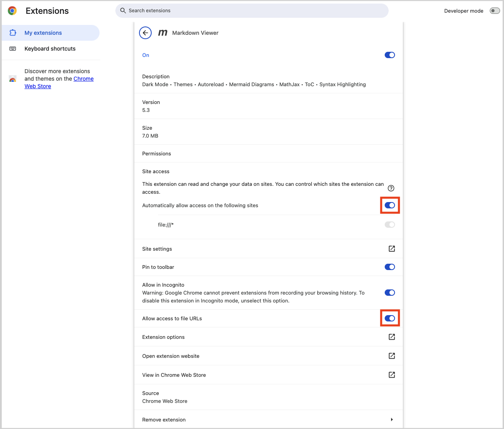Viewport: 504px width, 429px height.
Task: Click the Permissions heading
Action: (156, 153)
